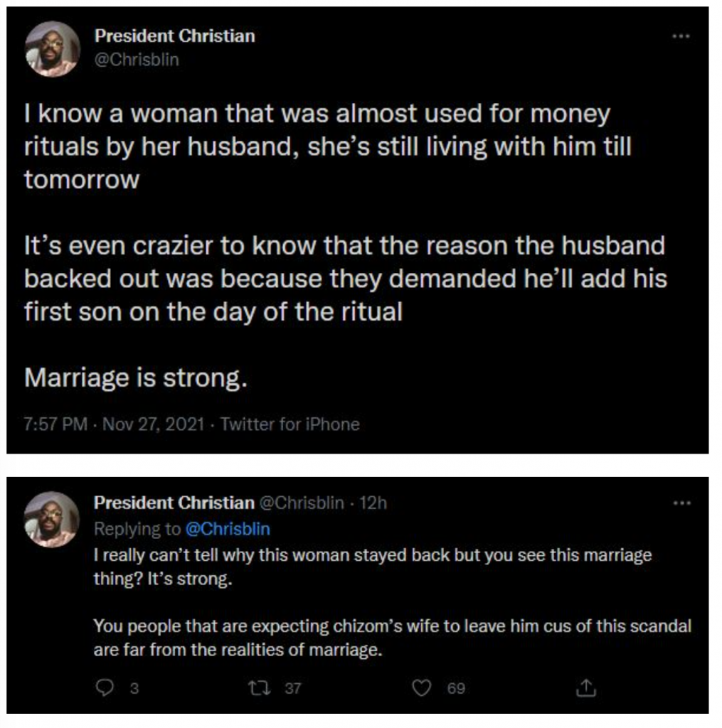Open the profile avatar on the main tweet

pos(52,49)
